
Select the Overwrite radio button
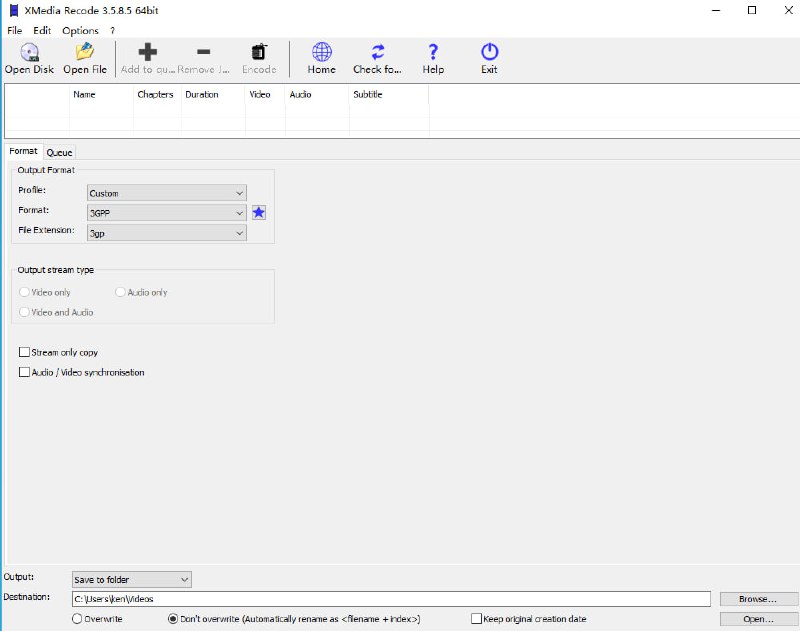coord(77,619)
